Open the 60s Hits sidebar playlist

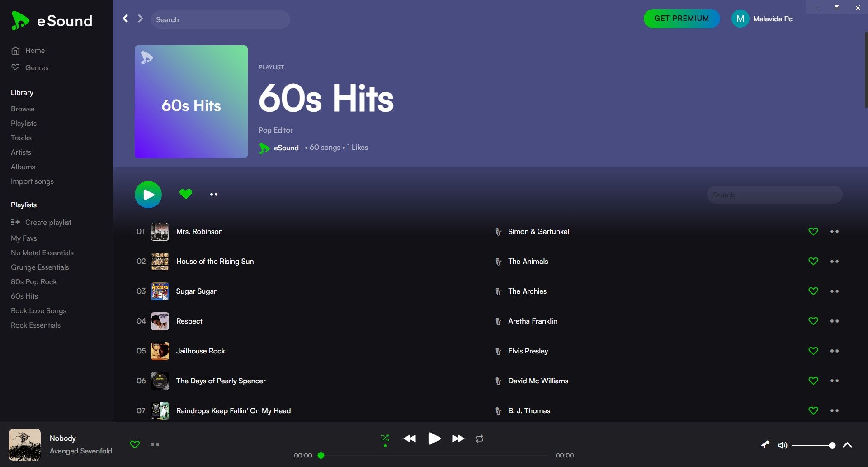pyautogui.click(x=24, y=296)
